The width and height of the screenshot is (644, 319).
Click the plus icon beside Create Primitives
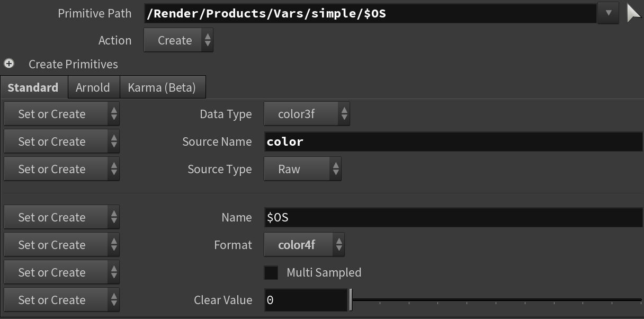click(9, 64)
